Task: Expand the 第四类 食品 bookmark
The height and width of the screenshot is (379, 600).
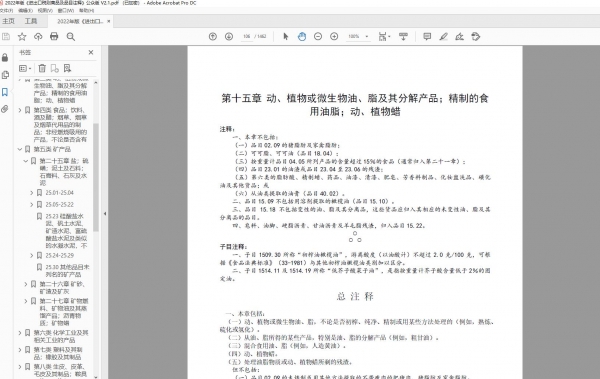Action: (x=20, y=110)
